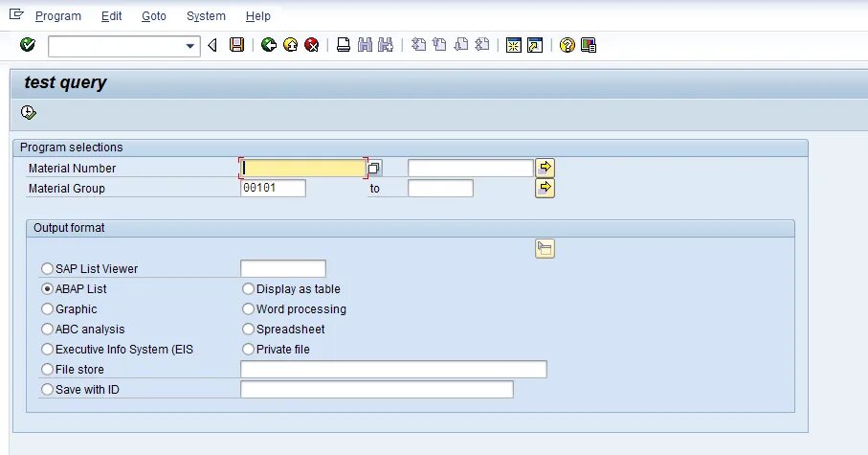This screenshot has height=455, width=868.
Task: Select the Spreadsheet radio button
Action: (x=248, y=330)
